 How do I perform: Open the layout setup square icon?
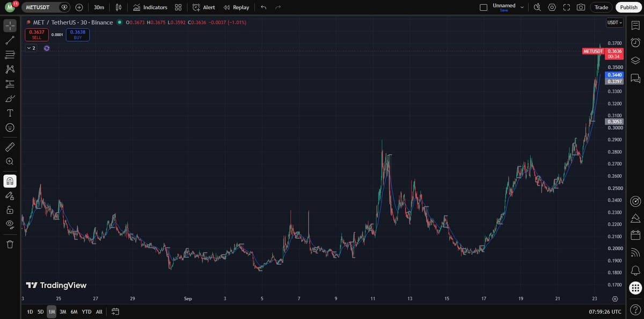pyautogui.click(x=483, y=8)
